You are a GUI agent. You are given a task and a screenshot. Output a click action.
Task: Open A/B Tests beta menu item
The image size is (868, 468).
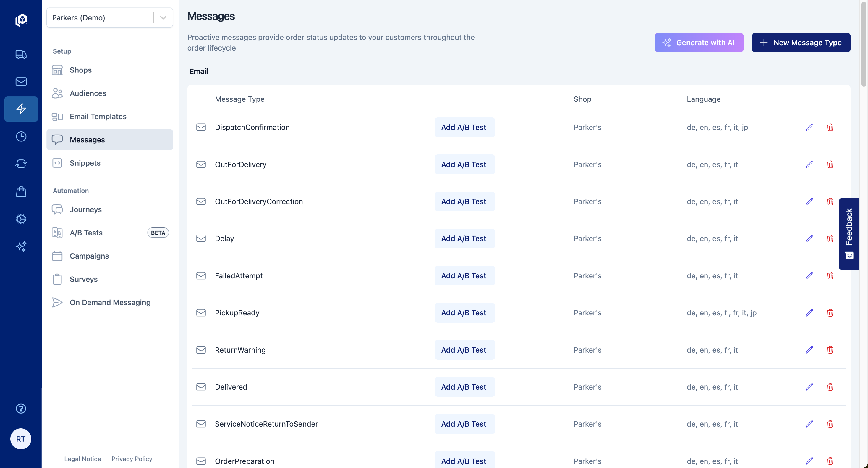[x=86, y=233]
